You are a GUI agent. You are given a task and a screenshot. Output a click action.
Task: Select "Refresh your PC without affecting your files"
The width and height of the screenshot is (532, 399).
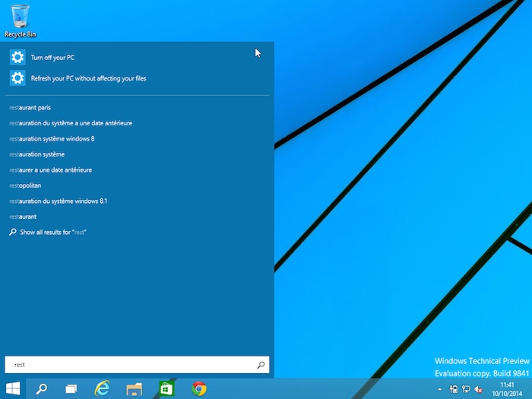(88, 78)
